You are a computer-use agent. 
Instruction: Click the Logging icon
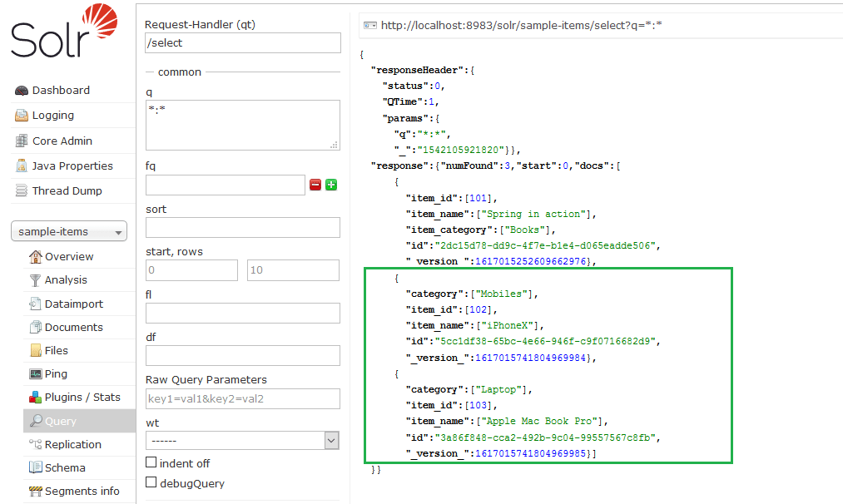22,116
